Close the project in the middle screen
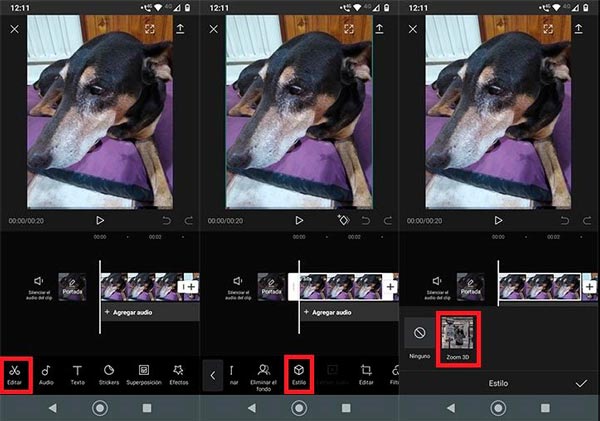This screenshot has height=421, width=600. pos(214,29)
